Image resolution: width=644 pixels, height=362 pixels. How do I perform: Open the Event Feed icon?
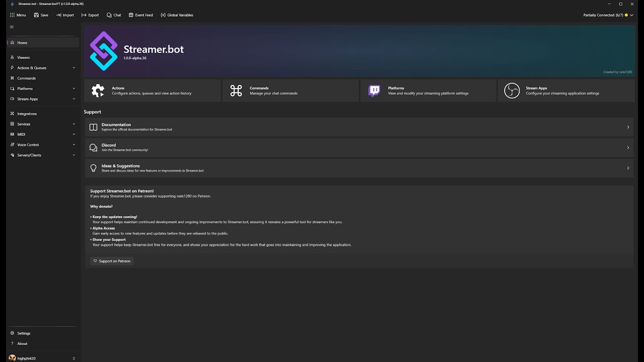click(131, 15)
